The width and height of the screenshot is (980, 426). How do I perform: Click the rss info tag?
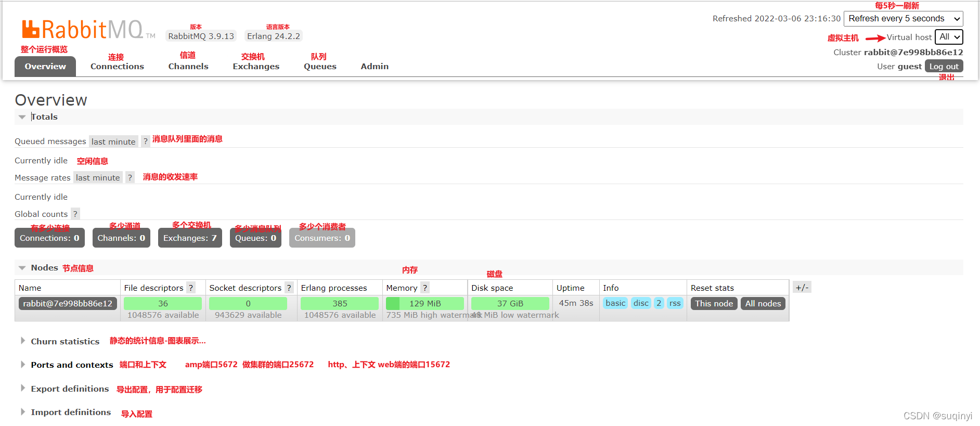coord(675,303)
